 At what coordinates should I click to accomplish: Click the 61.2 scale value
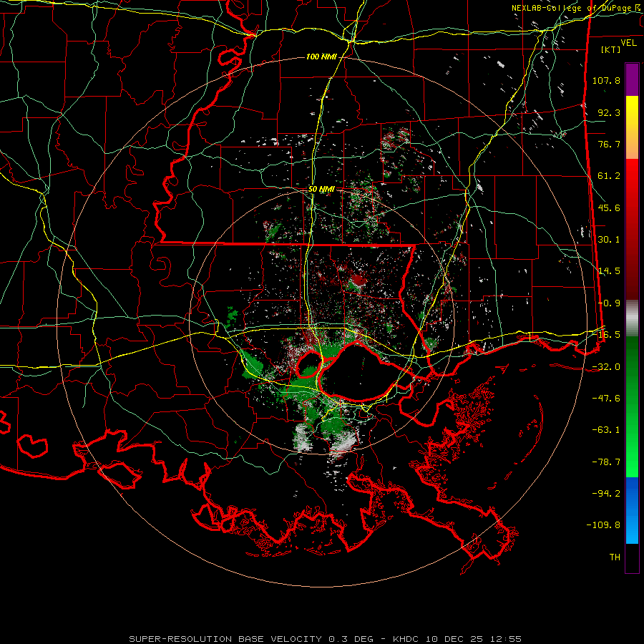tap(609, 176)
